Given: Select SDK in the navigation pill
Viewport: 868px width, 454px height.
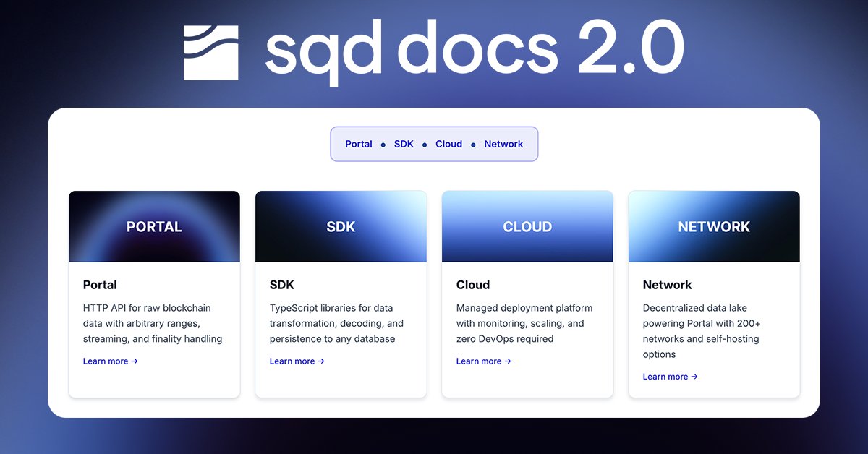Looking at the screenshot, I should 404,144.
